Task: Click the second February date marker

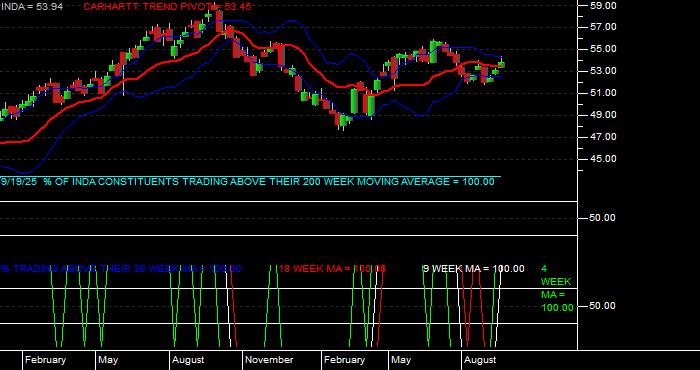Action: point(344,360)
